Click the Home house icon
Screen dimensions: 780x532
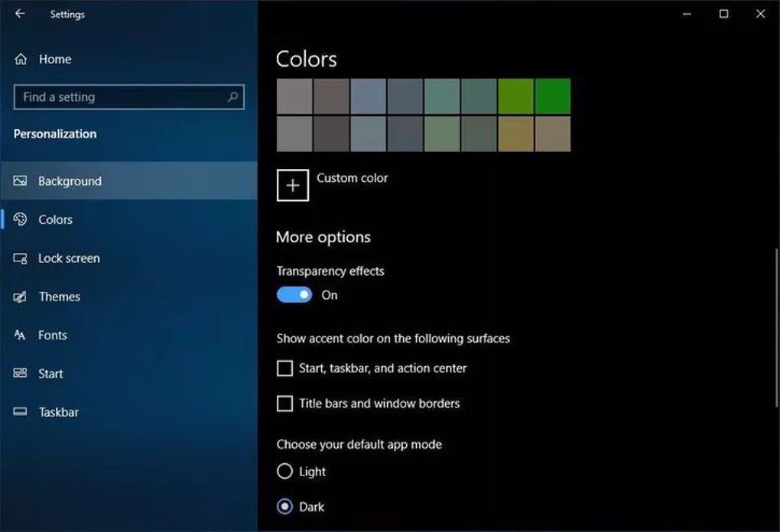tap(21, 59)
